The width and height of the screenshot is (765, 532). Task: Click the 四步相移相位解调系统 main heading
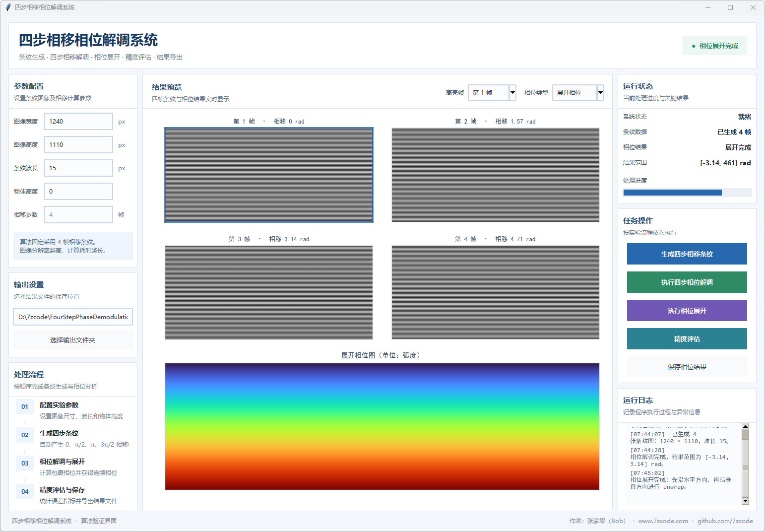(x=88, y=40)
